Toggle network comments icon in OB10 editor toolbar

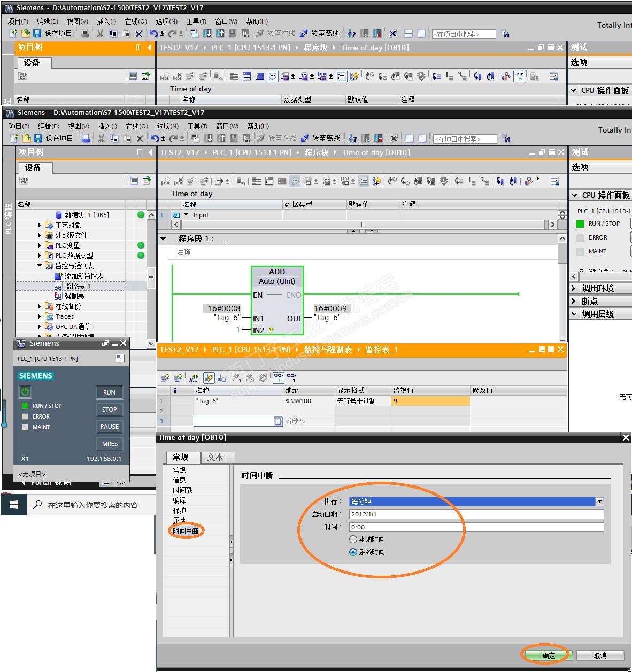295,181
